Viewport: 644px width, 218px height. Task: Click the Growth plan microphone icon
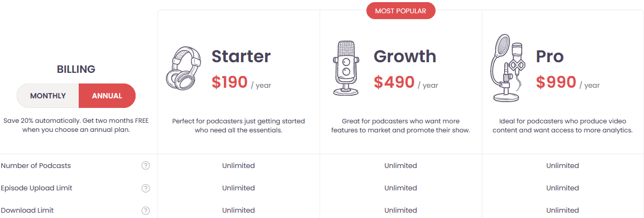(346, 68)
